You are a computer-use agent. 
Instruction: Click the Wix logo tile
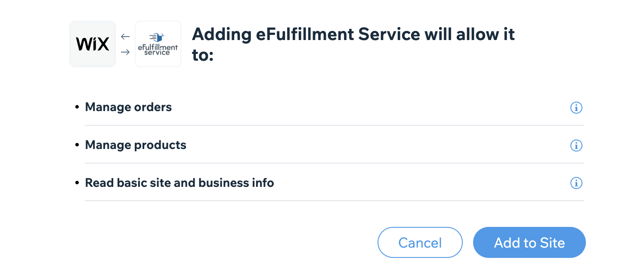pyautogui.click(x=93, y=44)
